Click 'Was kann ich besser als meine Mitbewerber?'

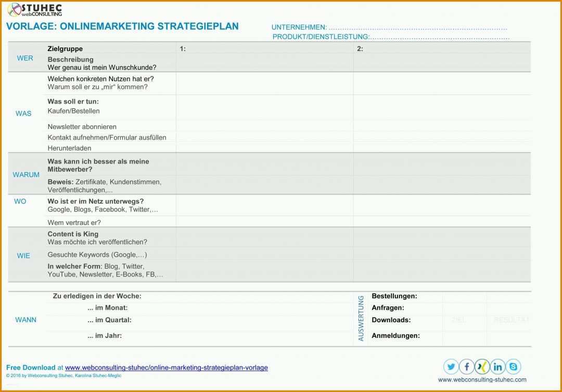point(98,166)
